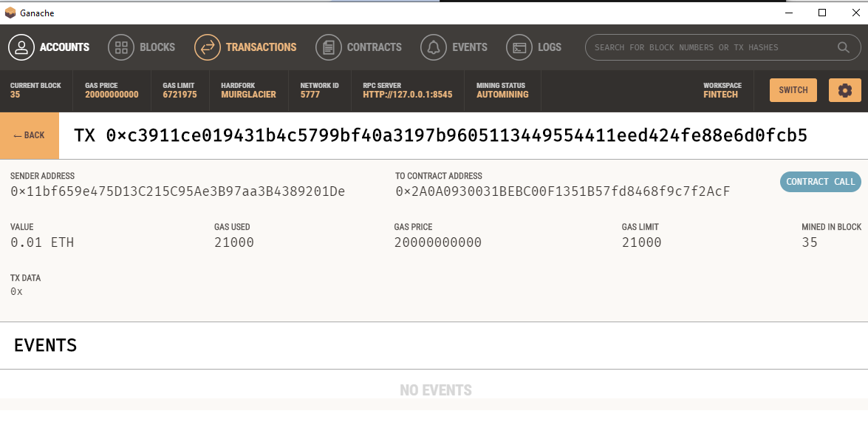Click the Events bell icon

(x=434, y=47)
